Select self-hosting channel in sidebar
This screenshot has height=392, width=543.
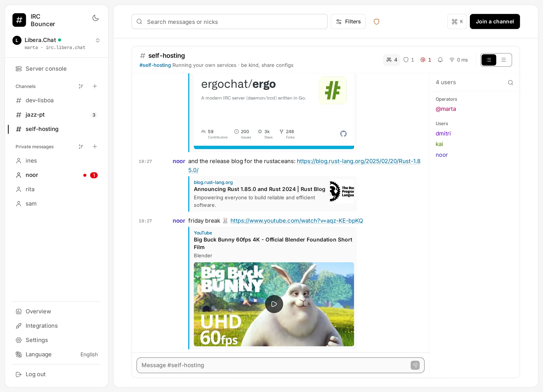56,129
